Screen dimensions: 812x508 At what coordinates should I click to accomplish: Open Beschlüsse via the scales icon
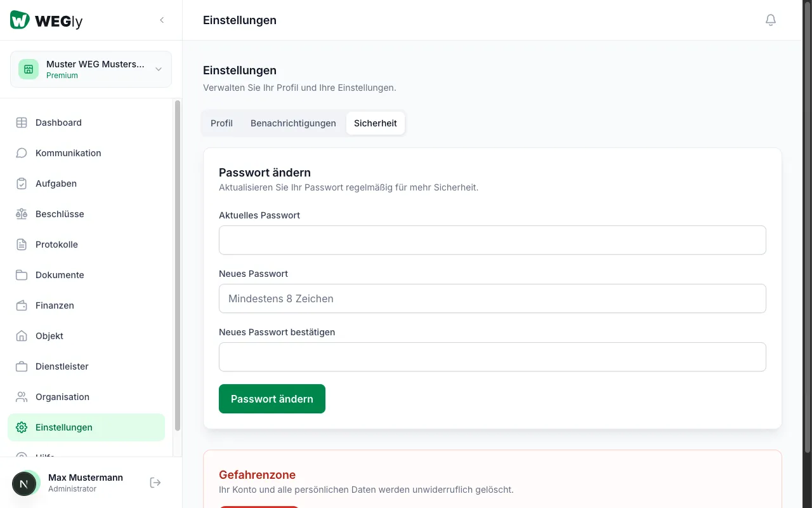(x=22, y=214)
